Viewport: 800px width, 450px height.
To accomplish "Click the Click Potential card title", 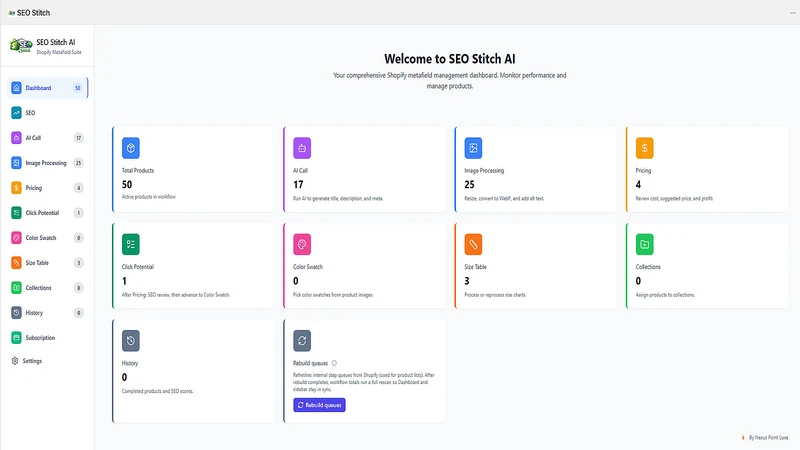I will pos(138,267).
